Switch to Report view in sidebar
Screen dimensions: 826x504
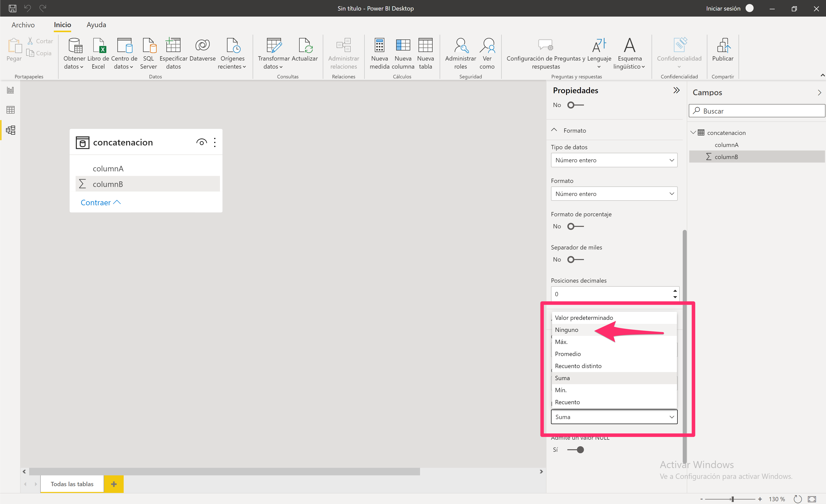(10, 90)
